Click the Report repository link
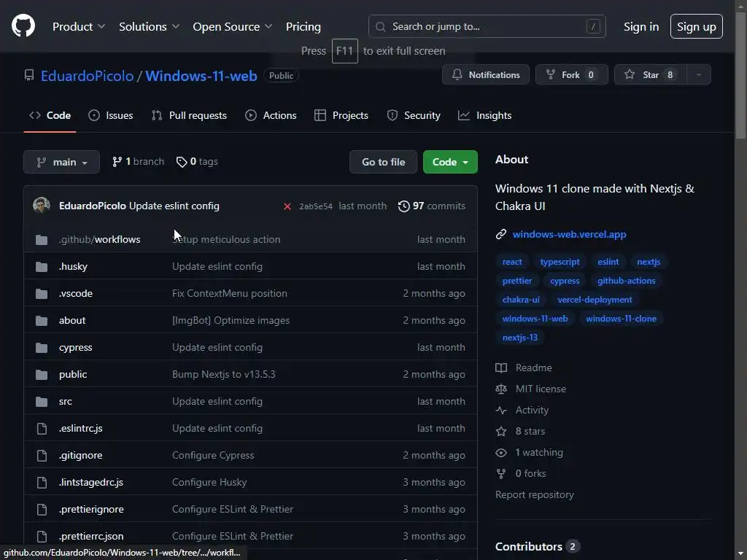The height and width of the screenshot is (560, 747). coord(535,495)
